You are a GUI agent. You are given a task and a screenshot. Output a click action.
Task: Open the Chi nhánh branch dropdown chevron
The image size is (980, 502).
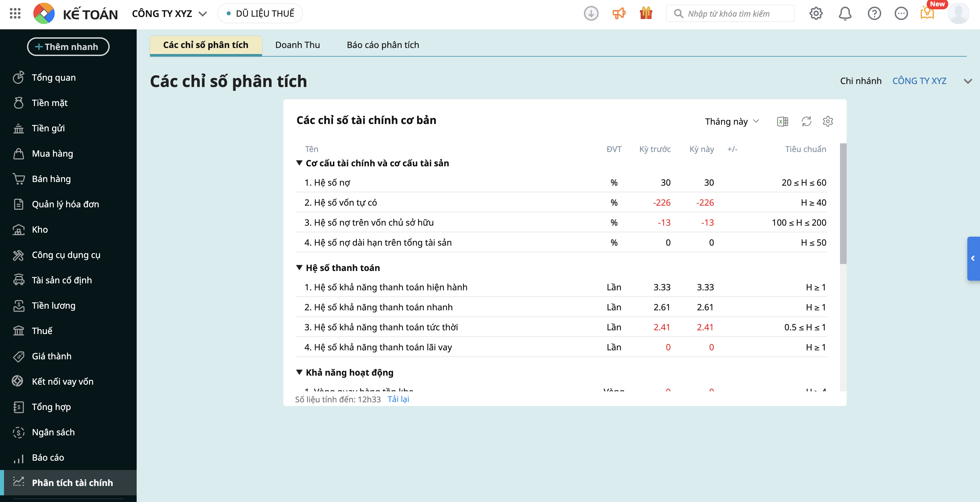pyautogui.click(x=968, y=81)
